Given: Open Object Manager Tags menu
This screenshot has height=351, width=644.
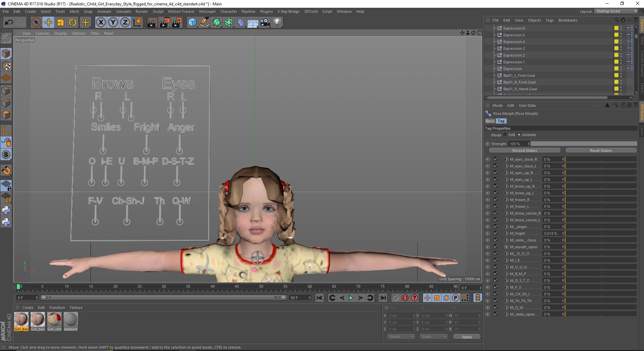Looking at the screenshot, I should coord(549,20).
